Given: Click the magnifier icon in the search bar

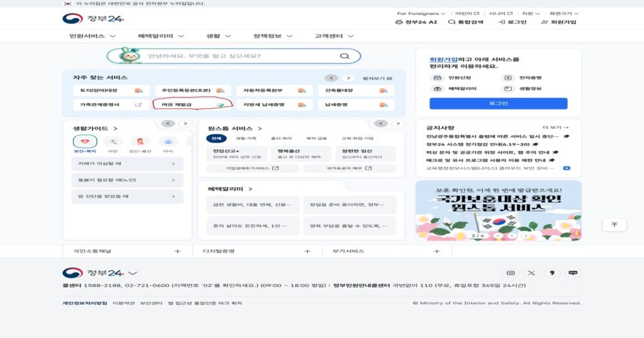Looking at the screenshot, I should point(345,56).
